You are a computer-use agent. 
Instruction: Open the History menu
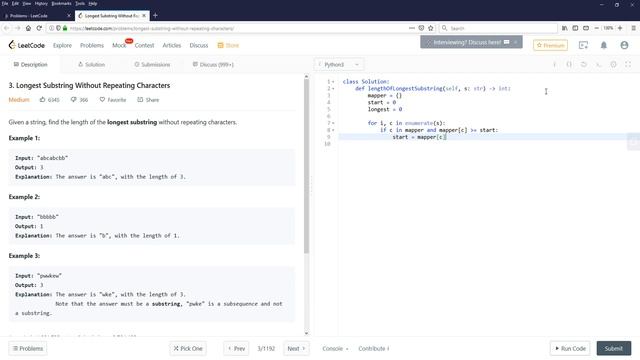click(x=41, y=3)
